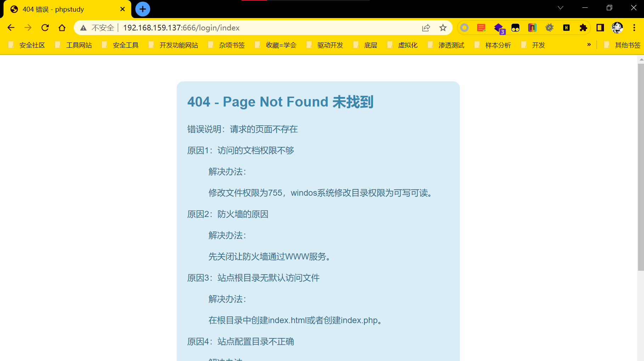Open the user profile avatar menu

click(617, 28)
